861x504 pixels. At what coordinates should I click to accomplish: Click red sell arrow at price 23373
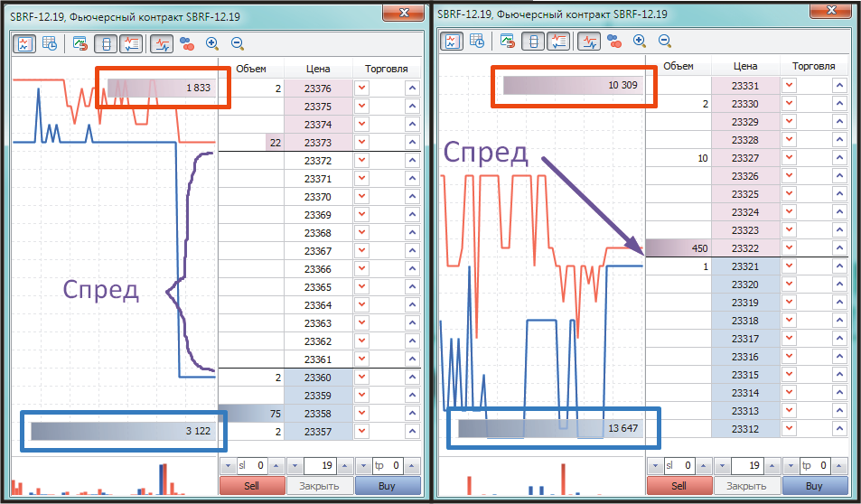click(x=361, y=142)
